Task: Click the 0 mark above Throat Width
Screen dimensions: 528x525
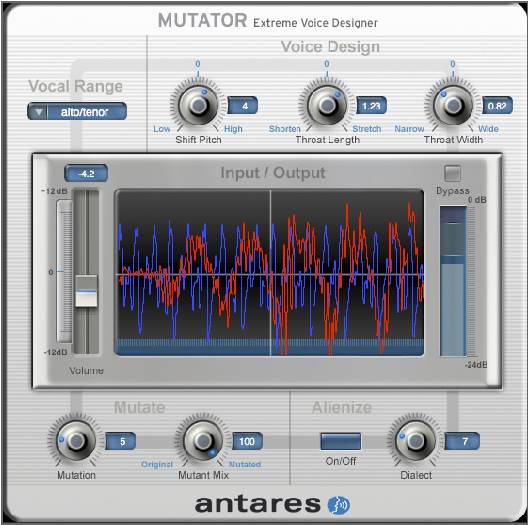Action: [453, 64]
